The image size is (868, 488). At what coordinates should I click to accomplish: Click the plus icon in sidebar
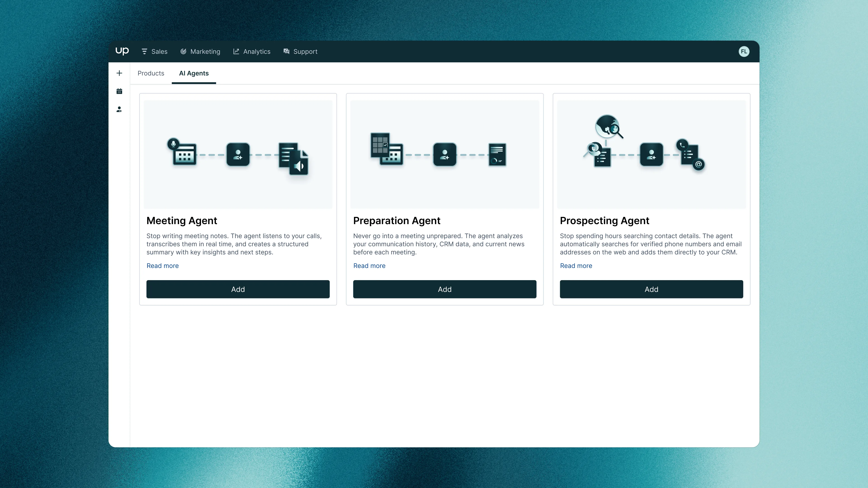pyautogui.click(x=119, y=73)
